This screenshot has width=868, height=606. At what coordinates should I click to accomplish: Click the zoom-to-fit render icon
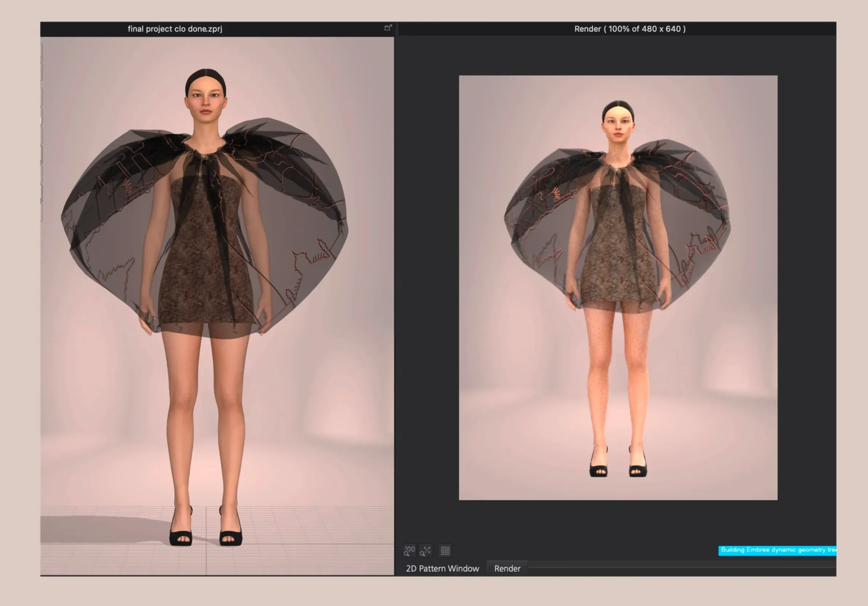426,550
